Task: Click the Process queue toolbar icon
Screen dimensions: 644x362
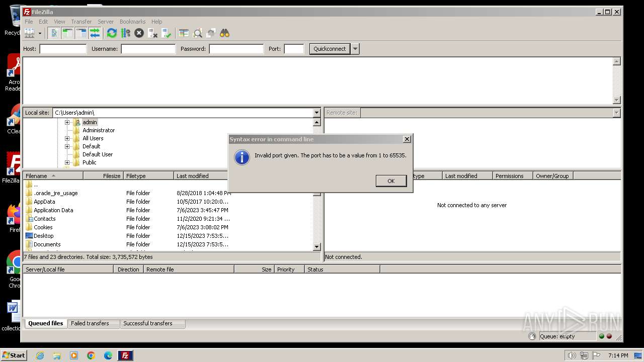Action: (x=125, y=33)
